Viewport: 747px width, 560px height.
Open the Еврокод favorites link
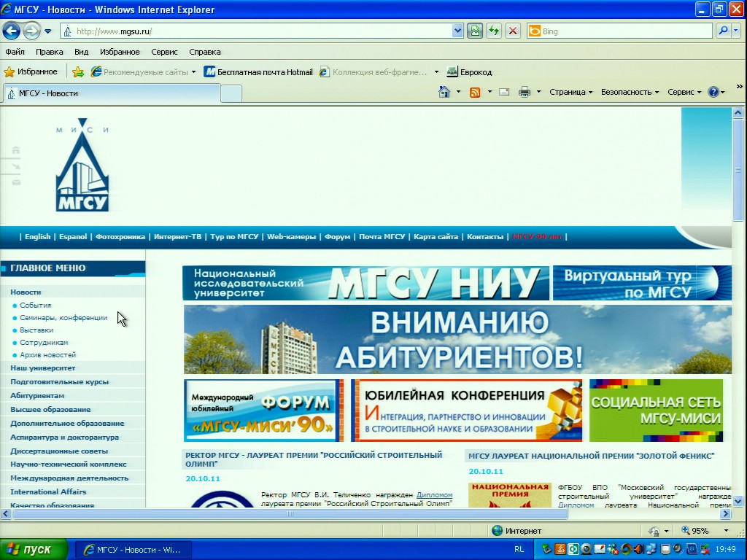point(469,72)
